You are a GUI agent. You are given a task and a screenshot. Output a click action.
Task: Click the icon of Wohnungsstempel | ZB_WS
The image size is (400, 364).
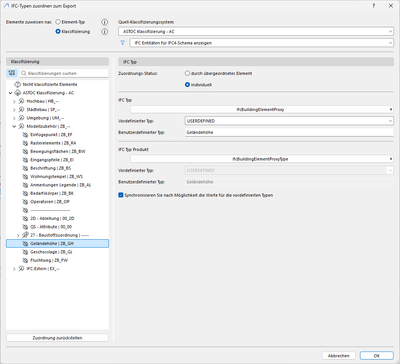[25, 176]
